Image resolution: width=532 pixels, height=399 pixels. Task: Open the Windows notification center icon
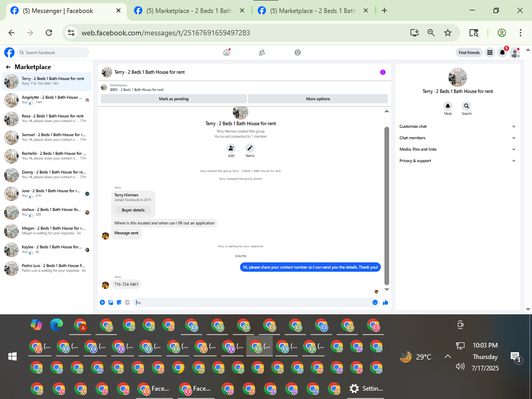[x=515, y=357]
